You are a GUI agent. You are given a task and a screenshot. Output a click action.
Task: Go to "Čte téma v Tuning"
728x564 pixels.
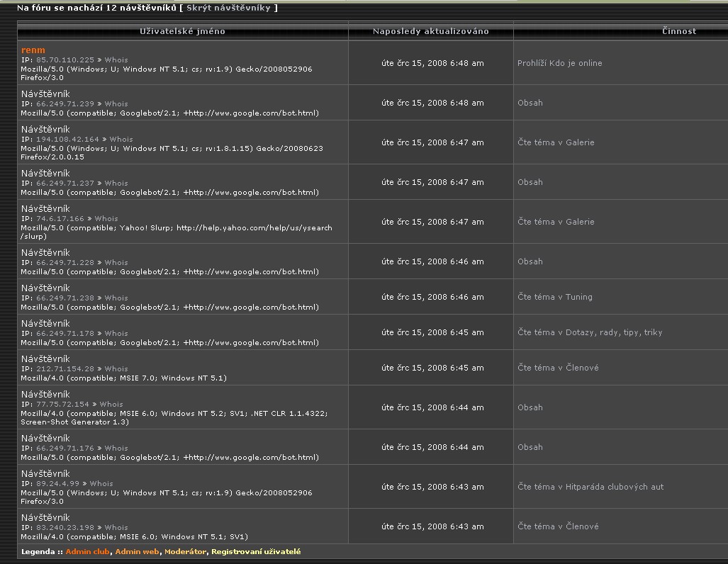pyautogui.click(x=554, y=297)
